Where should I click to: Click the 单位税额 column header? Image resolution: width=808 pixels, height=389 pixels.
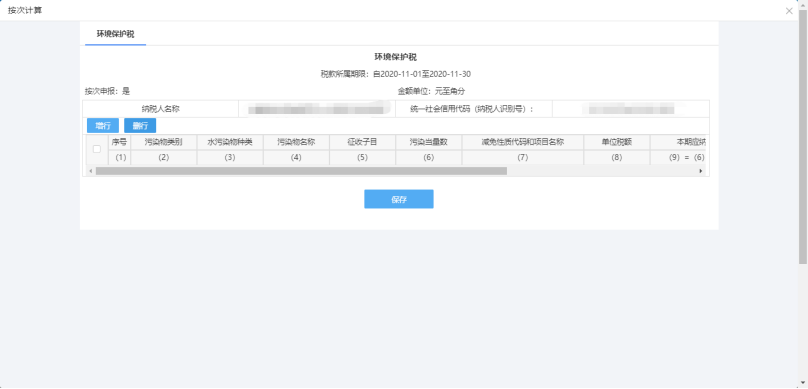tap(617, 142)
